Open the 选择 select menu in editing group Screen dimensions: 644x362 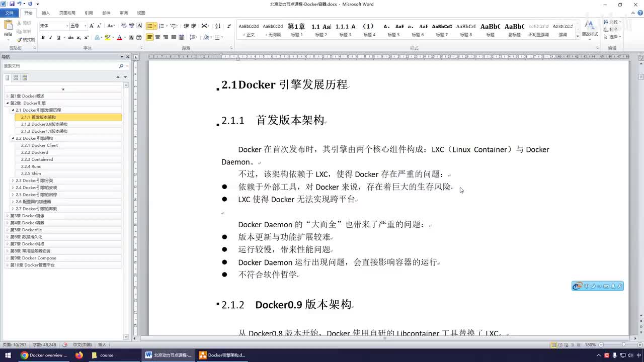tap(613, 37)
